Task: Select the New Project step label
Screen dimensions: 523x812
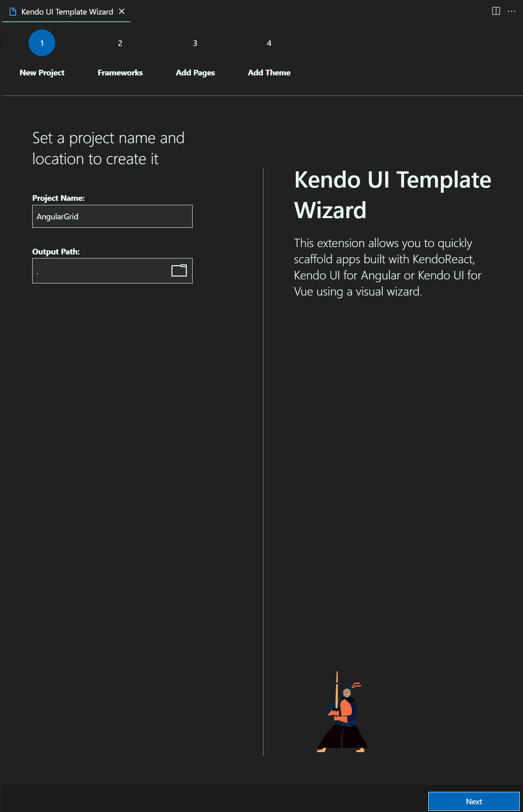Action: 42,73
